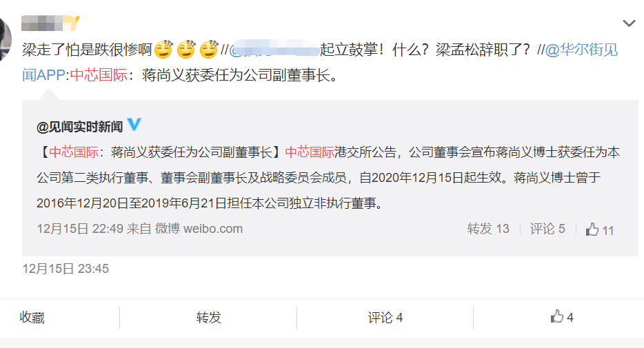Click the red 中芯国际 topic link in the post text
The image size is (644, 348).
point(99,75)
